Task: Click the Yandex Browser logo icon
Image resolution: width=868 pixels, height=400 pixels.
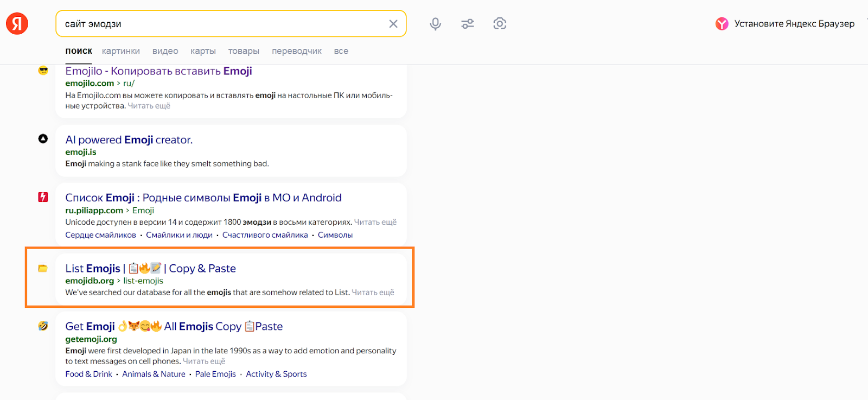Action: point(722,24)
